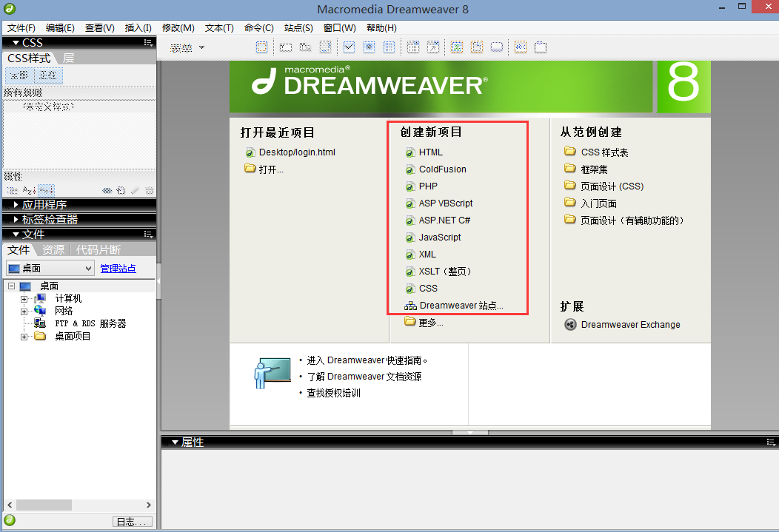779x532 pixels.
Task: Open the 表单 insert bar category dropdown
Action: coord(201,47)
